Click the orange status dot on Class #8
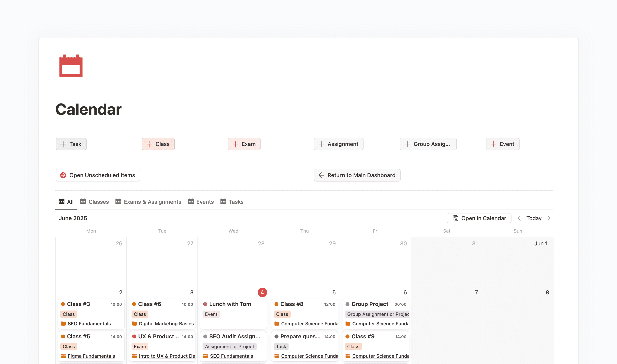 (x=276, y=304)
